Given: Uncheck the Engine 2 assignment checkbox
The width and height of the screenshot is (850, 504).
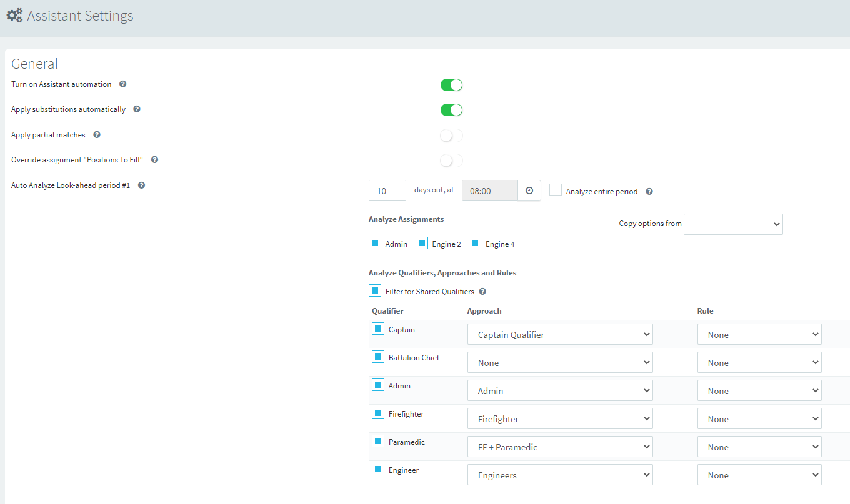Looking at the screenshot, I should pyautogui.click(x=422, y=243).
